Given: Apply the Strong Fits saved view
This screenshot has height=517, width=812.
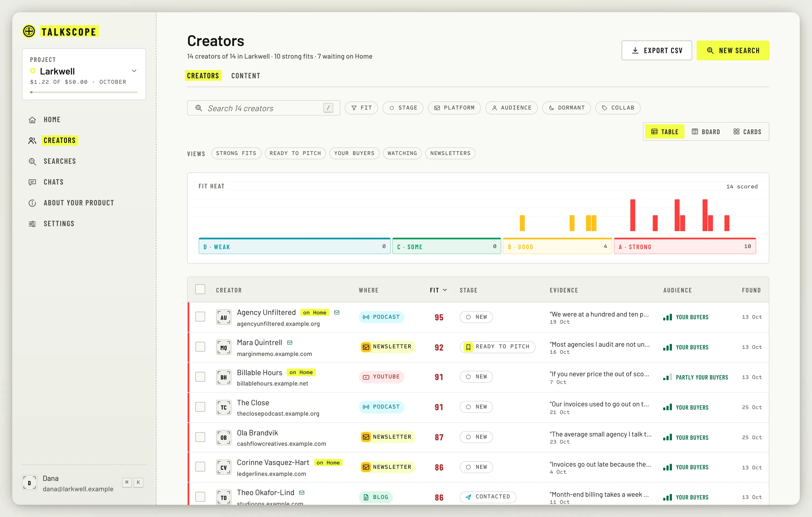Looking at the screenshot, I should [236, 154].
